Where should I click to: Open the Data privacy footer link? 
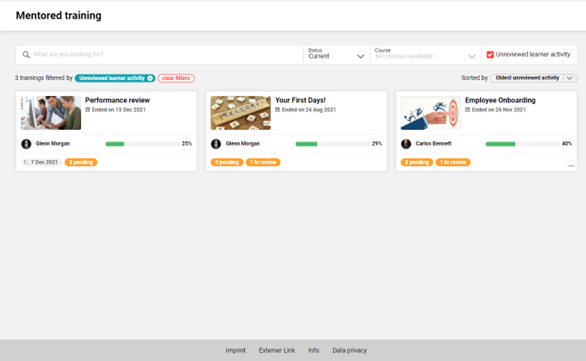349,351
